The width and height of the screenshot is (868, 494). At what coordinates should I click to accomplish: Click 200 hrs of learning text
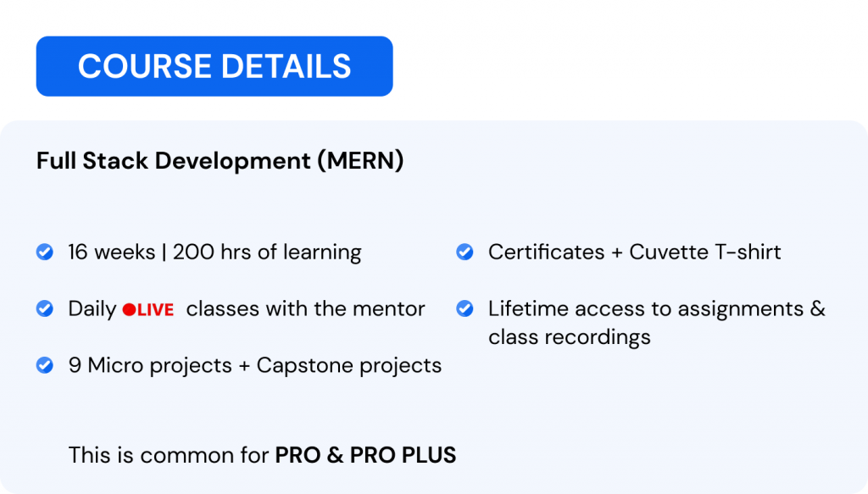(x=267, y=253)
